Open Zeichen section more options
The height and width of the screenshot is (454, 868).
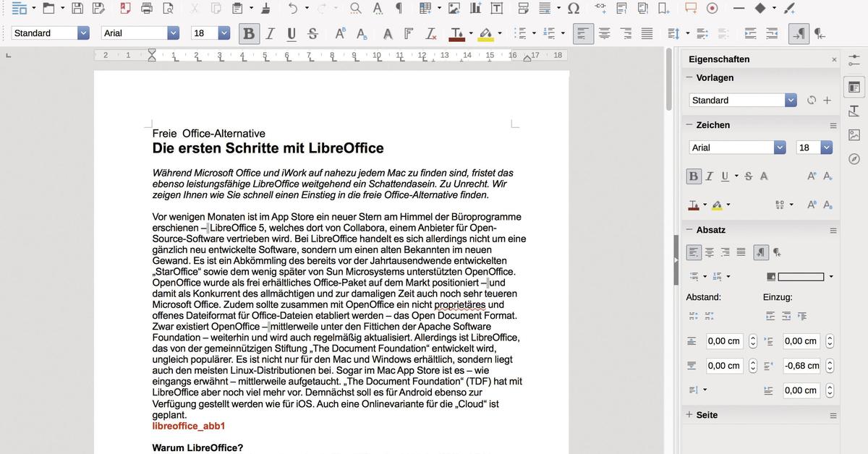pos(833,126)
